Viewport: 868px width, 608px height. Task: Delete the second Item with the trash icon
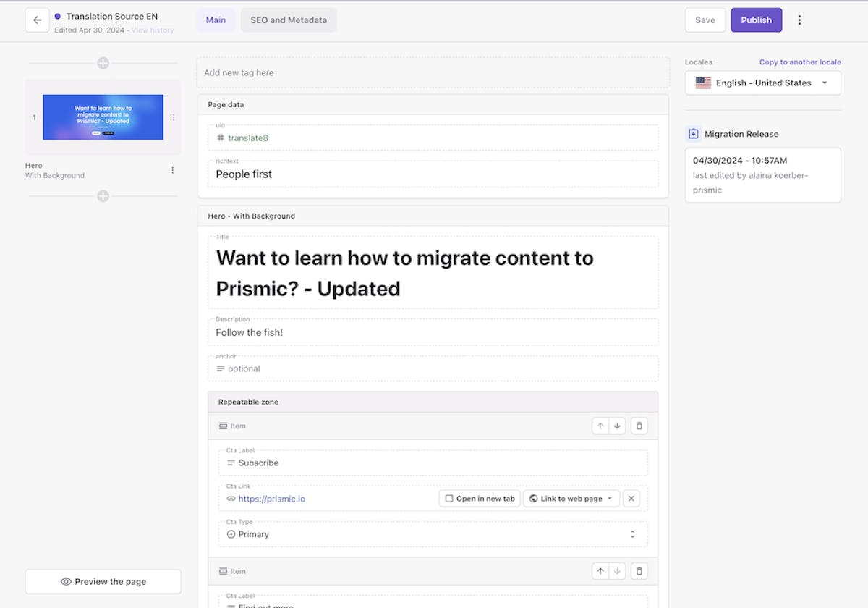[x=639, y=571]
